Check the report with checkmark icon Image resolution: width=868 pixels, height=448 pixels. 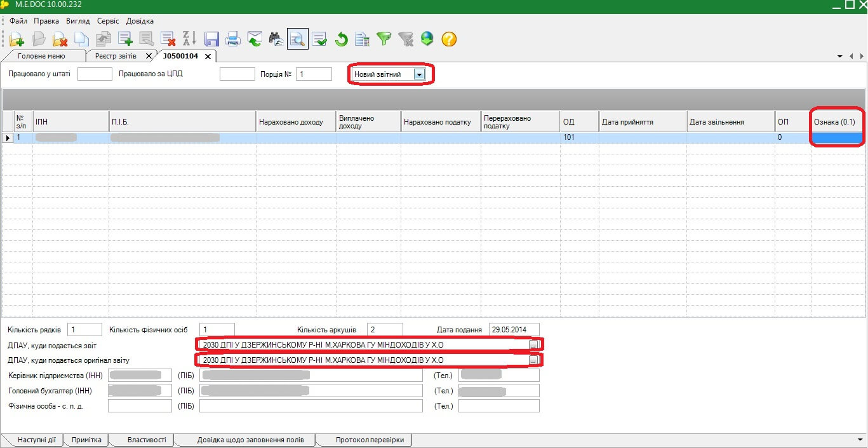pos(319,39)
